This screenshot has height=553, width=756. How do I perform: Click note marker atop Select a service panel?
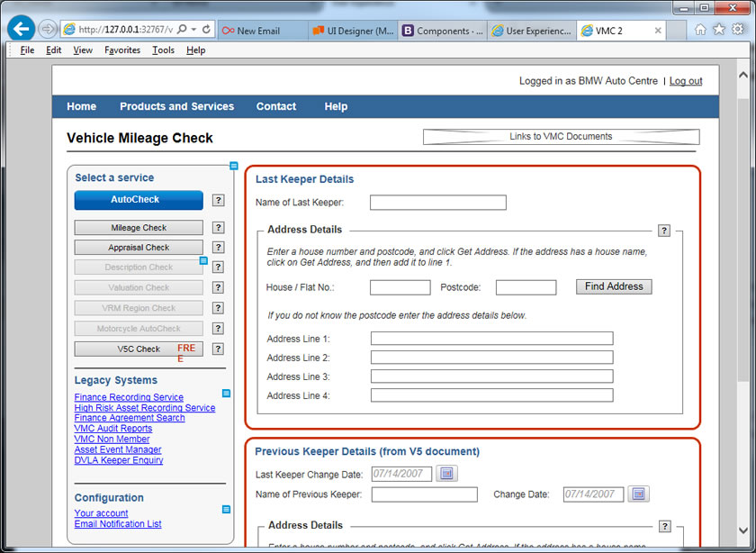234,166
